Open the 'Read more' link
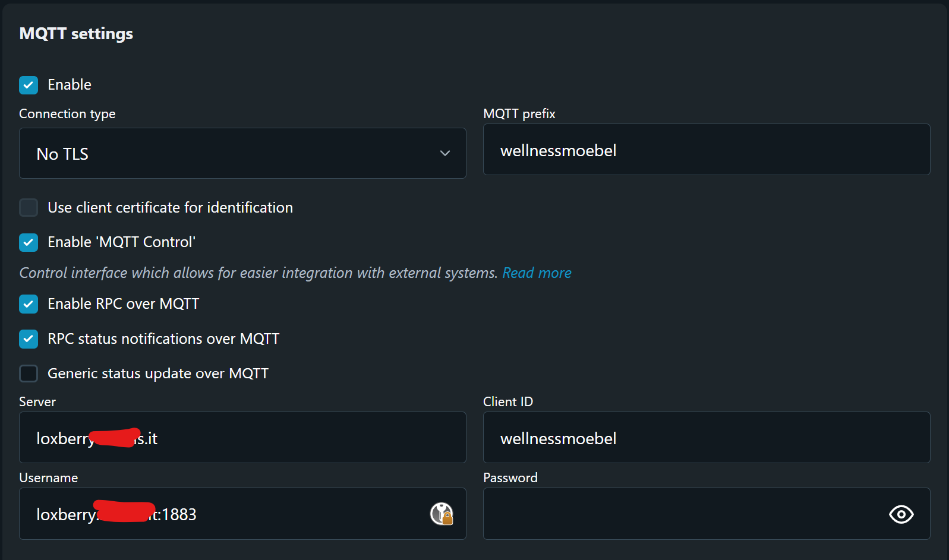This screenshot has height=560, width=949. pos(537,273)
